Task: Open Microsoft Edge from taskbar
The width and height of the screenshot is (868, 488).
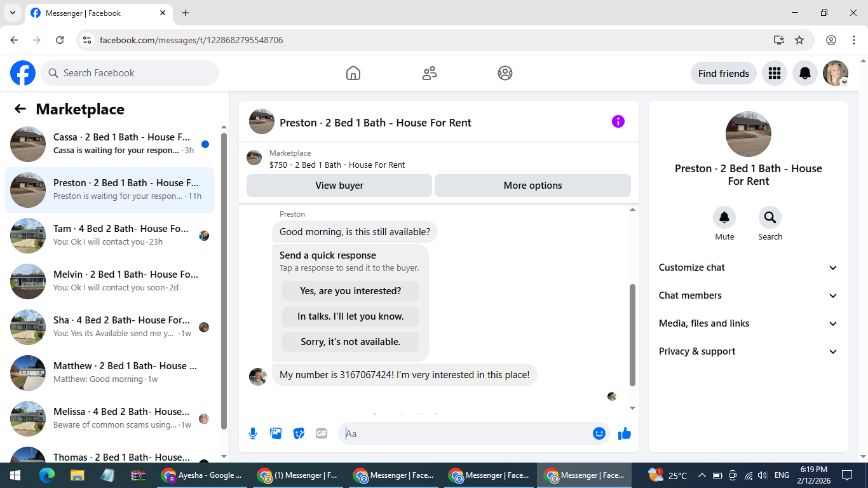Action: coord(47,475)
